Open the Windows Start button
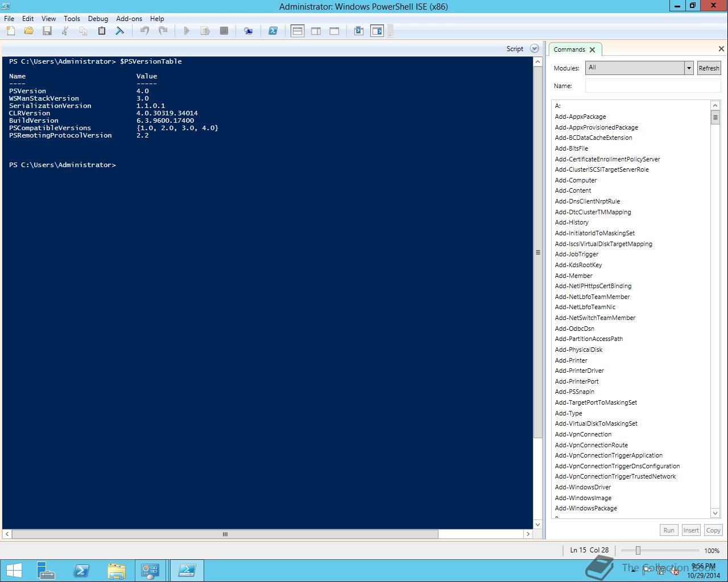This screenshot has height=582, width=728. pyautogui.click(x=14, y=571)
